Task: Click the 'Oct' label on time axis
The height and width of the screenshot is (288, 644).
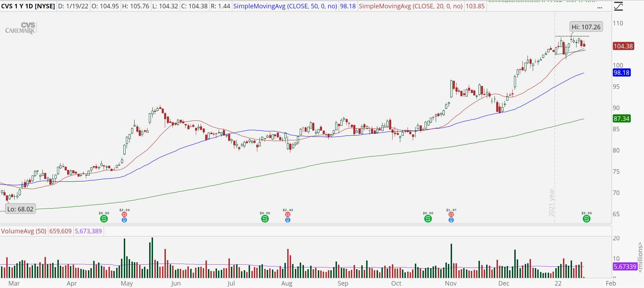Action: (x=396, y=283)
